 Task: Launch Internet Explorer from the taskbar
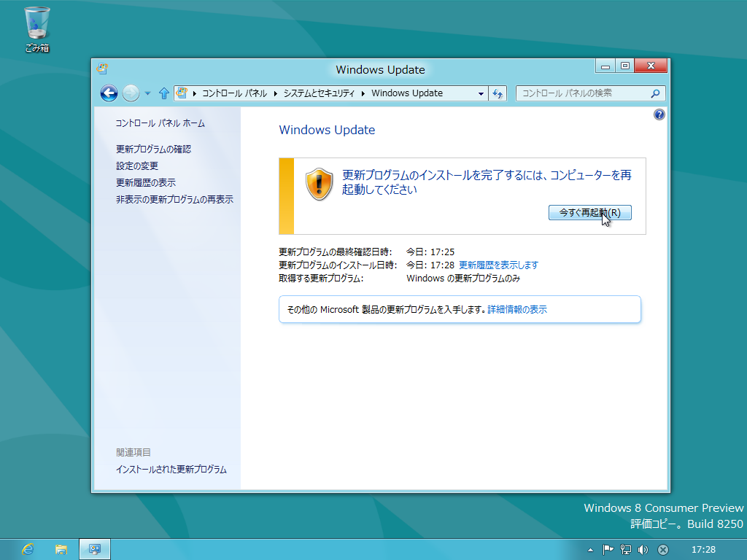tap(28, 550)
